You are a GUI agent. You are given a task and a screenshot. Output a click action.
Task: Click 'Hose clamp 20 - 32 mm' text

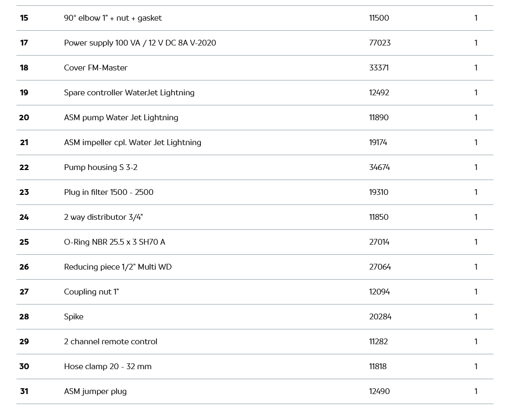(x=108, y=367)
